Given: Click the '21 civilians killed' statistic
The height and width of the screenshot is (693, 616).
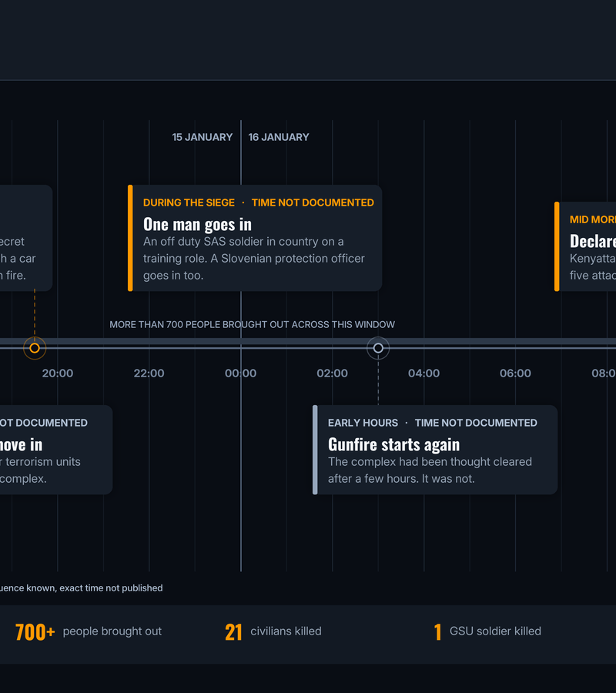Looking at the screenshot, I should point(273,631).
